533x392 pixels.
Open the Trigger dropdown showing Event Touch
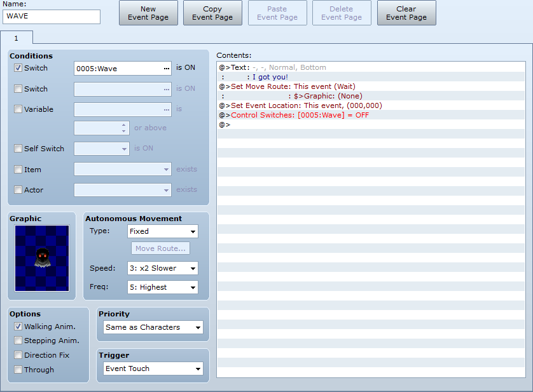click(153, 368)
